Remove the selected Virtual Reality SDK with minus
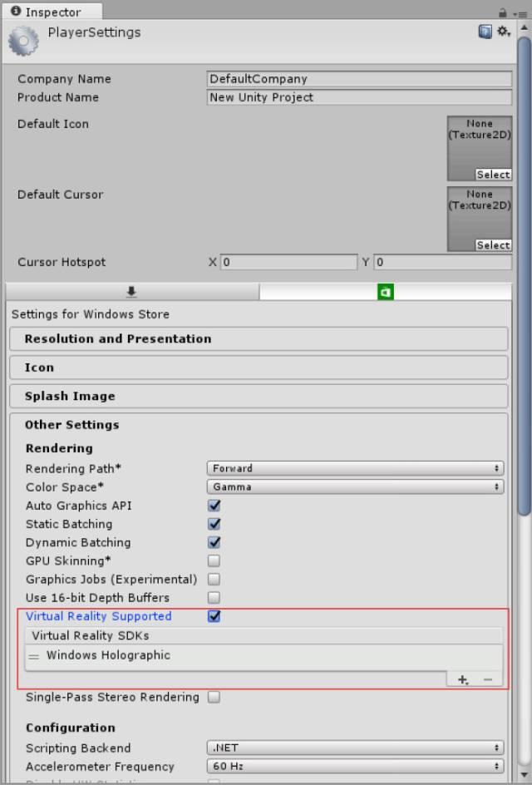 pyautogui.click(x=487, y=679)
